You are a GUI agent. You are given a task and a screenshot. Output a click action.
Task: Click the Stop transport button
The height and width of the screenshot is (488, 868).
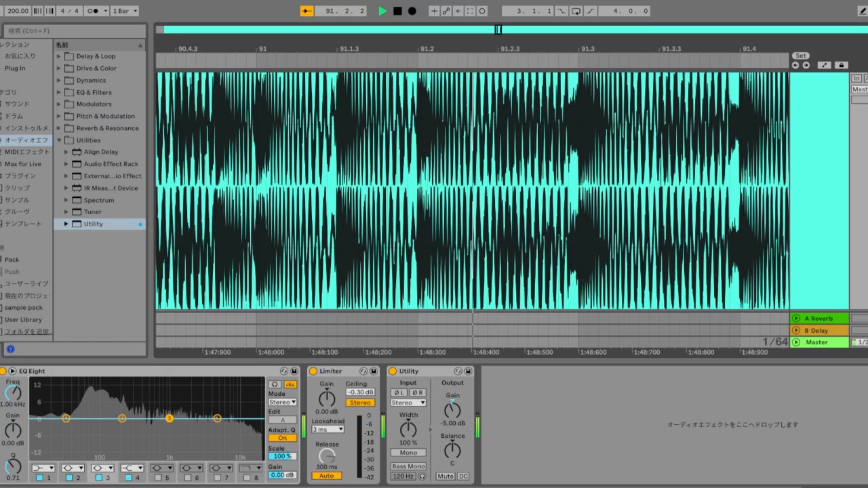coord(397,11)
